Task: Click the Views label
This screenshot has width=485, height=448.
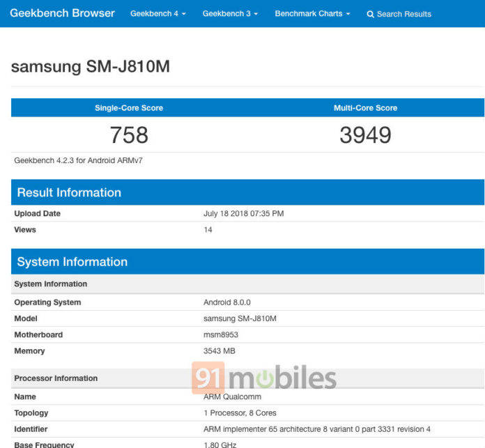Action: (25, 230)
